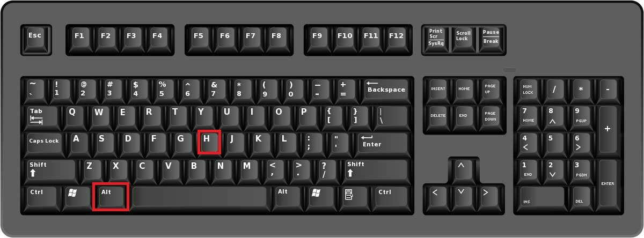The width and height of the screenshot is (644, 238).
Task: Click the Backspace key
Action: coord(386,91)
